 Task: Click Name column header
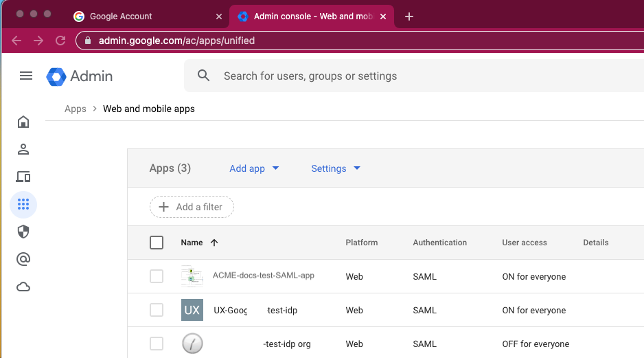click(x=192, y=243)
